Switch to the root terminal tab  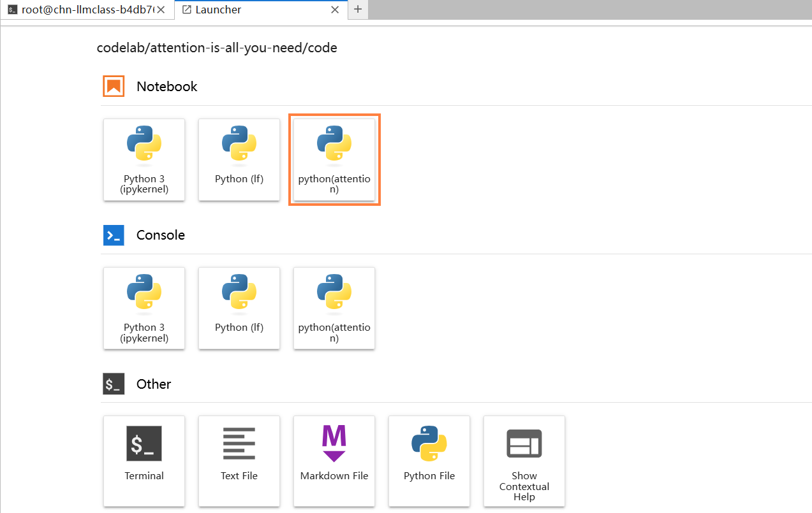click(x=83, y=10)
